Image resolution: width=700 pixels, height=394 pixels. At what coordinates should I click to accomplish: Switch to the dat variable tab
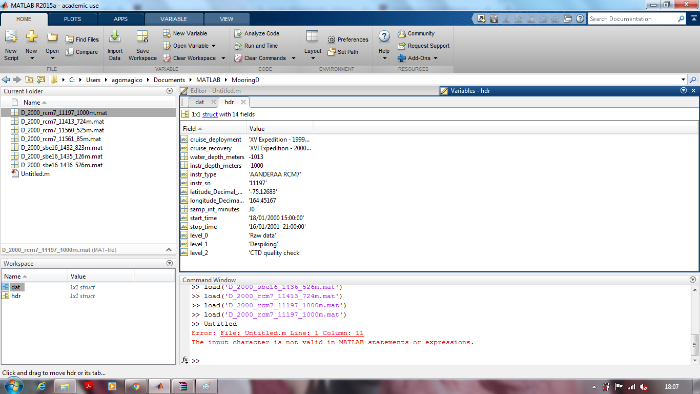[x=200, y=102]
